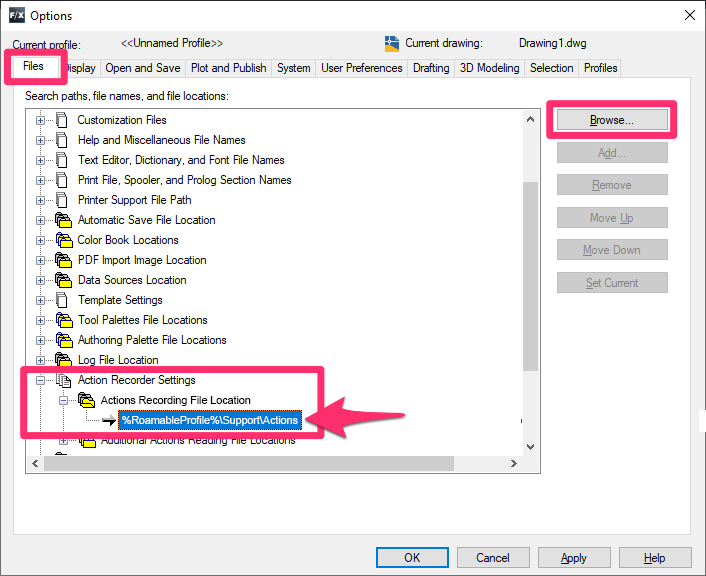
Task: Click the PDF Import Image Location folder icon
Action: point(63,260)
